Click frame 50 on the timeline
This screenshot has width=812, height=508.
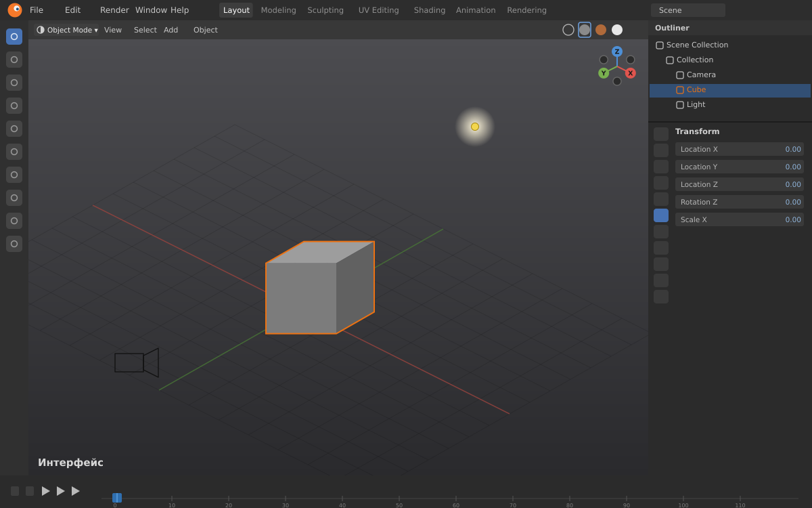click(399, 502)
